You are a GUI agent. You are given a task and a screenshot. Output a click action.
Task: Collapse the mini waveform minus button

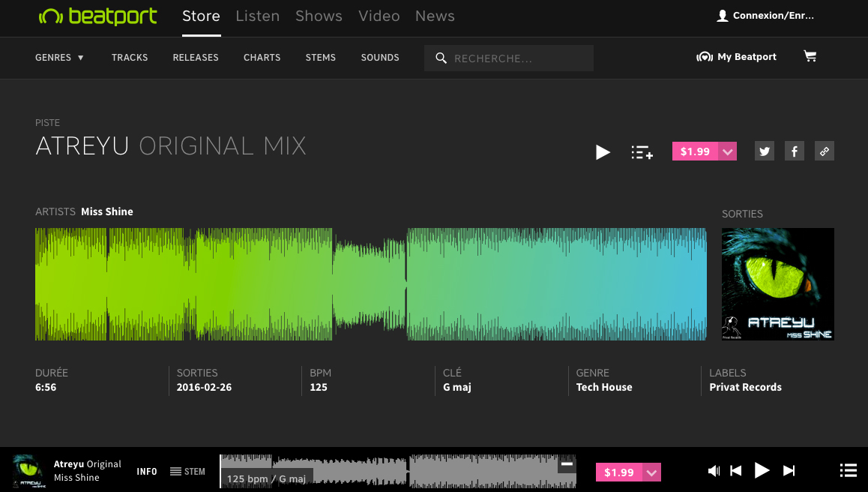point(567,464)
